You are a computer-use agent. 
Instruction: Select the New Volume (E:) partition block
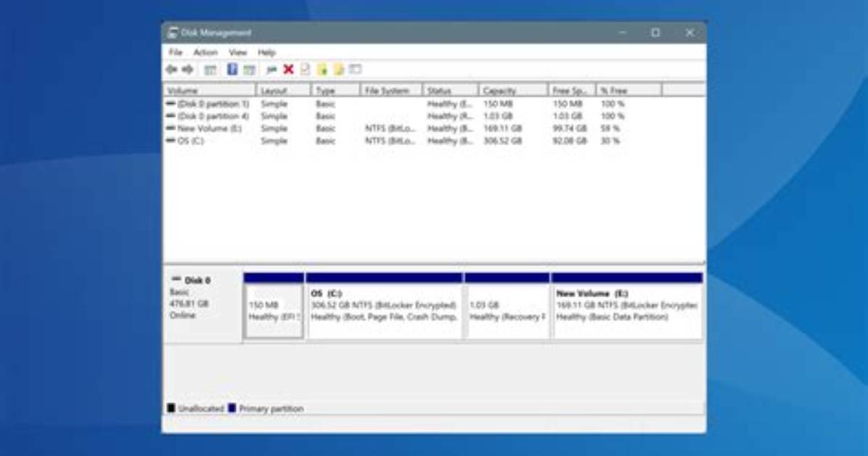(627, 305)
